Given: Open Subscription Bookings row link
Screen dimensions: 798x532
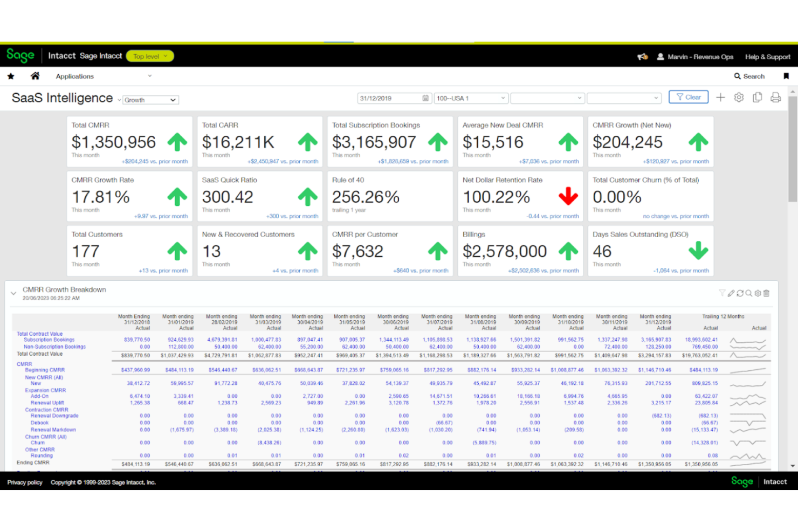Looking at the screenshot, I should 49,340.
